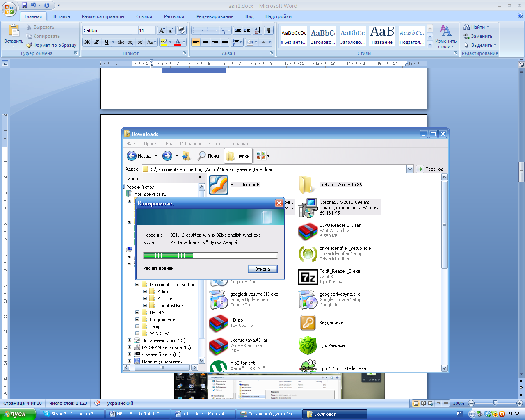This screenshot has width=525, height=420.
Task: Toggle Show paragraph marks (¶)
Action: (269, 30)
